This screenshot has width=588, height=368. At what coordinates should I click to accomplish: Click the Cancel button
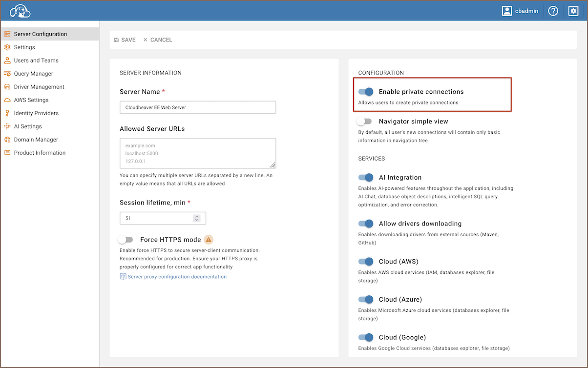(x=158, y=40)
